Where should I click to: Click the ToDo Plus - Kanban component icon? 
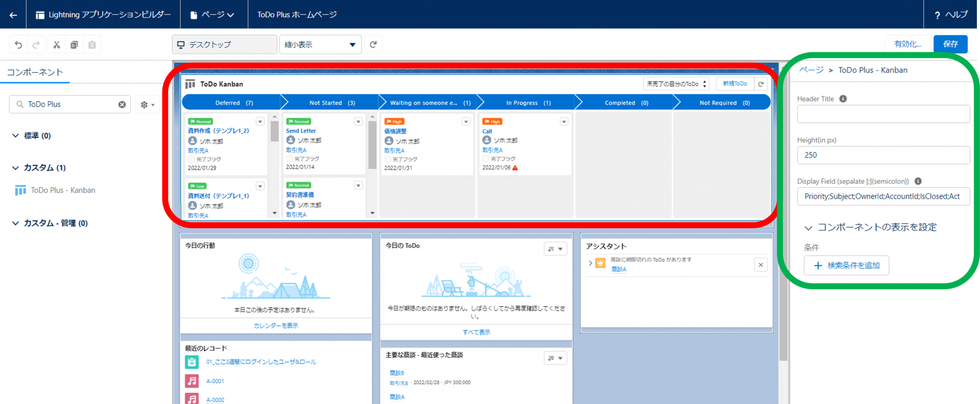(20, 191)
